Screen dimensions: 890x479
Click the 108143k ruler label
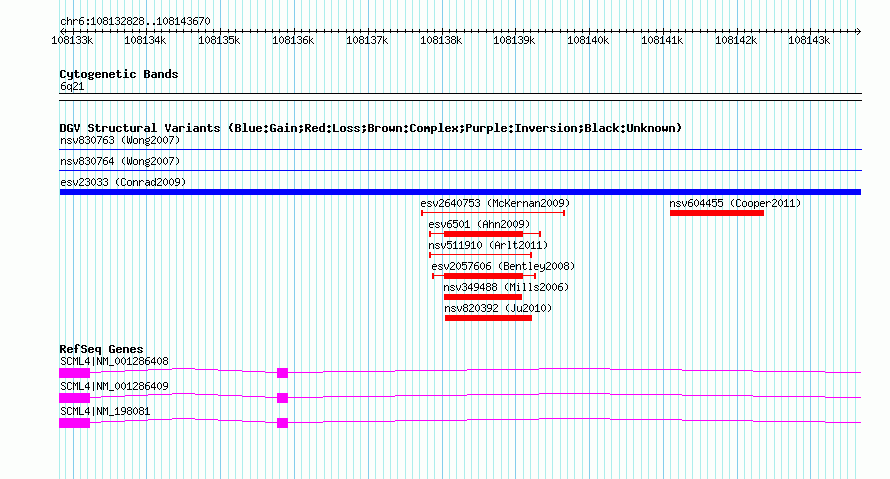(x=809, y=40)
